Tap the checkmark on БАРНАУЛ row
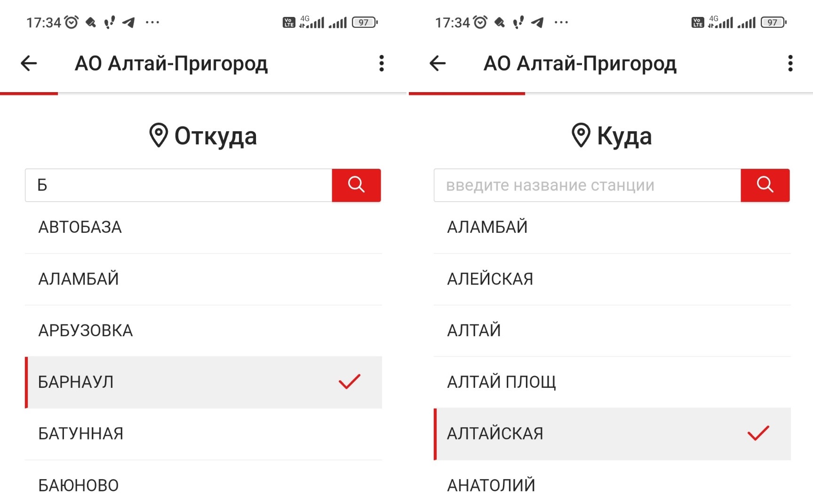Image resolution: width=813 pixels, height=504 pixels. (x=350, y=382)
